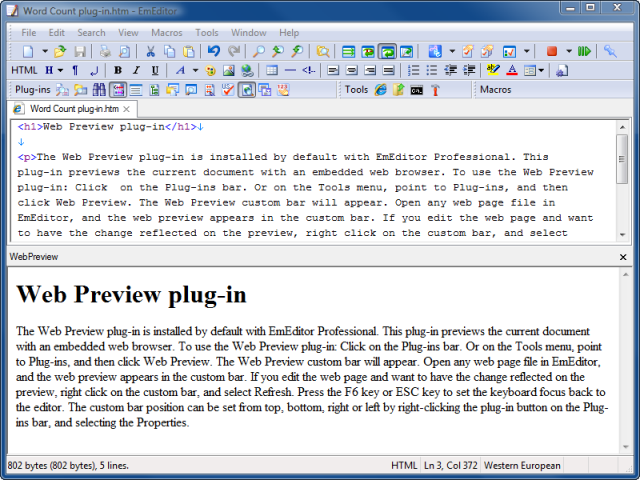Click the Print icon
This screenshot has width=640, height=480.
105,51
